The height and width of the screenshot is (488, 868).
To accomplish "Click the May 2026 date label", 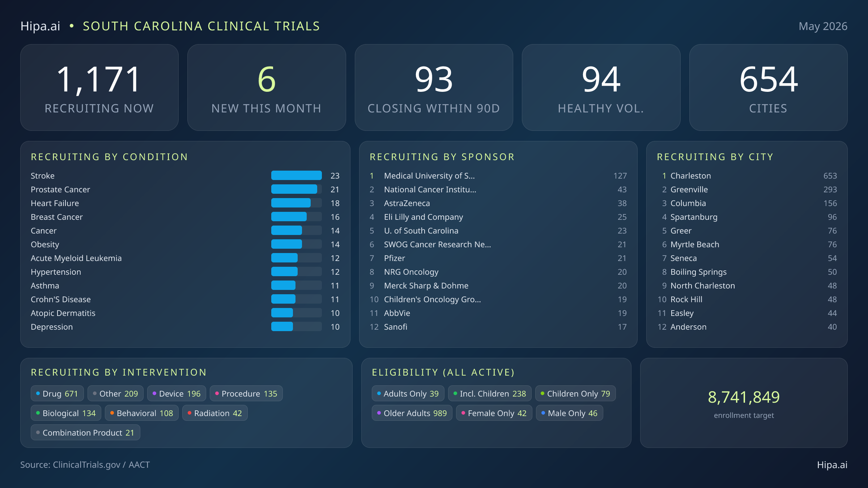I will click(x=823, y=26).
